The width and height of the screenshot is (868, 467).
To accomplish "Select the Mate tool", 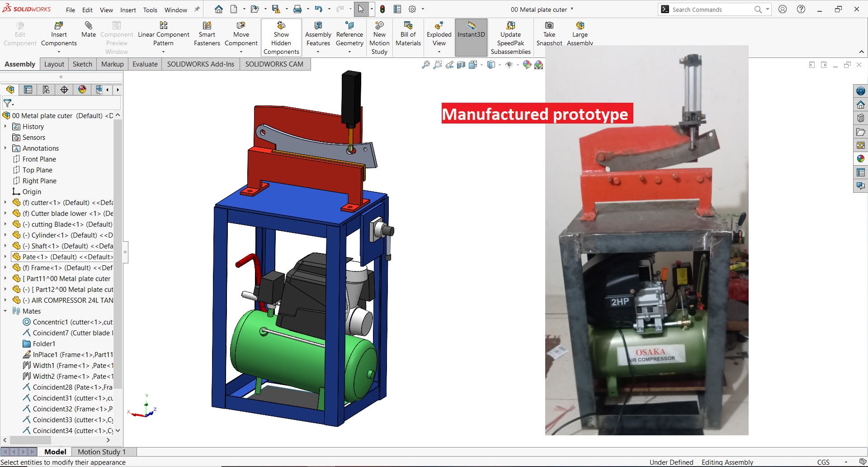I will coord(89,30).
